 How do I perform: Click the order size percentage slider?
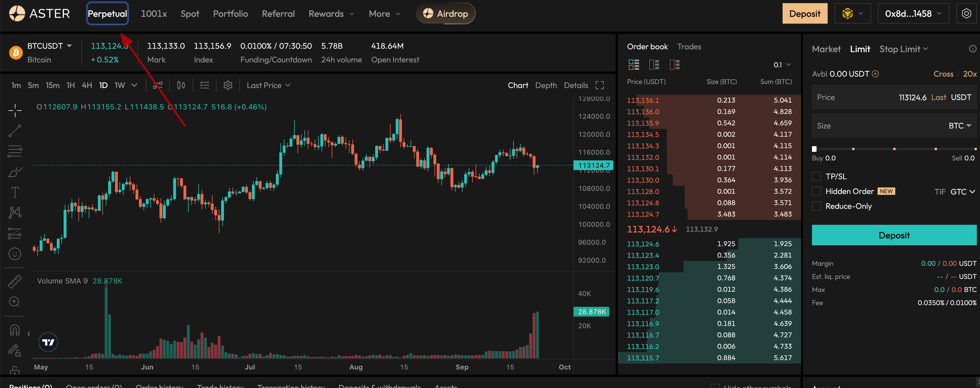coord(894,149)
